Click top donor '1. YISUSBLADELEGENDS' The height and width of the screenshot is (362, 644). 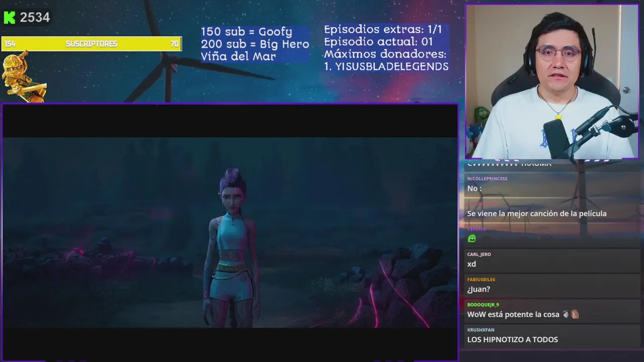coord(386,66)
